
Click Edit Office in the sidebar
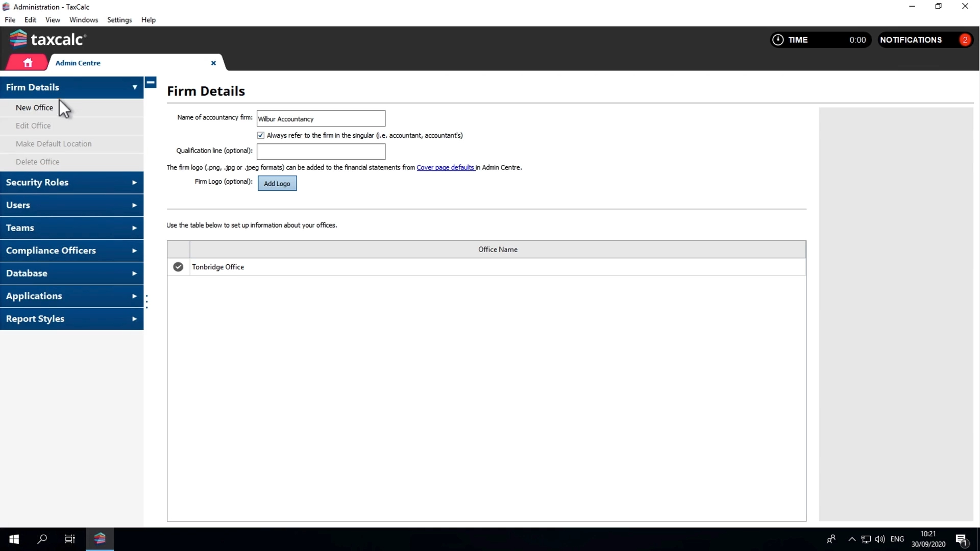[71, 126]
